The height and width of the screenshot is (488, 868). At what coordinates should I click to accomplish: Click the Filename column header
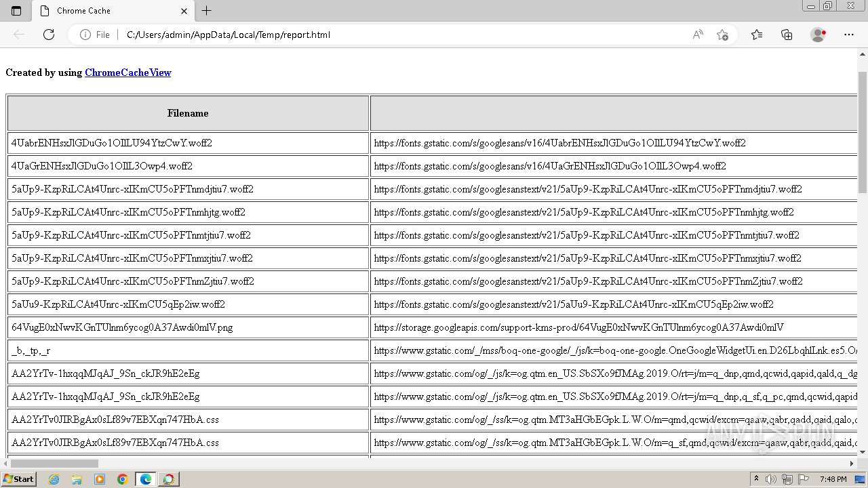coord(188,113)
